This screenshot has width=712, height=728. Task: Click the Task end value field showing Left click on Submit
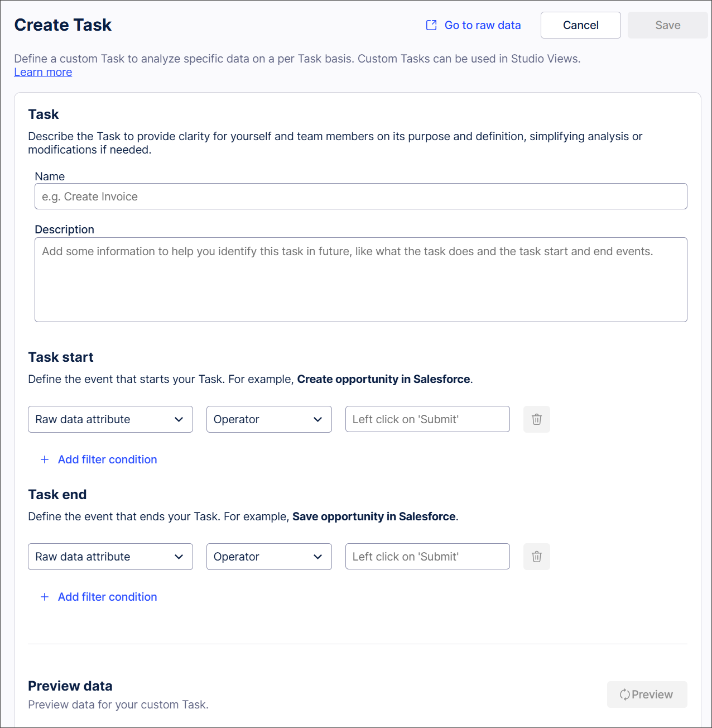[x=427, y=557]
